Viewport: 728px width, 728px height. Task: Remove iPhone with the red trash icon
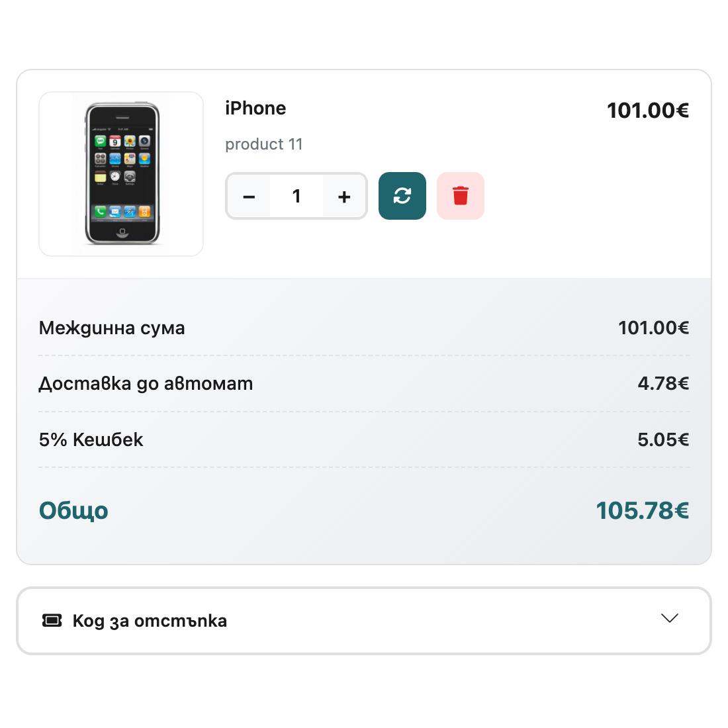click(x=461, y=196)
